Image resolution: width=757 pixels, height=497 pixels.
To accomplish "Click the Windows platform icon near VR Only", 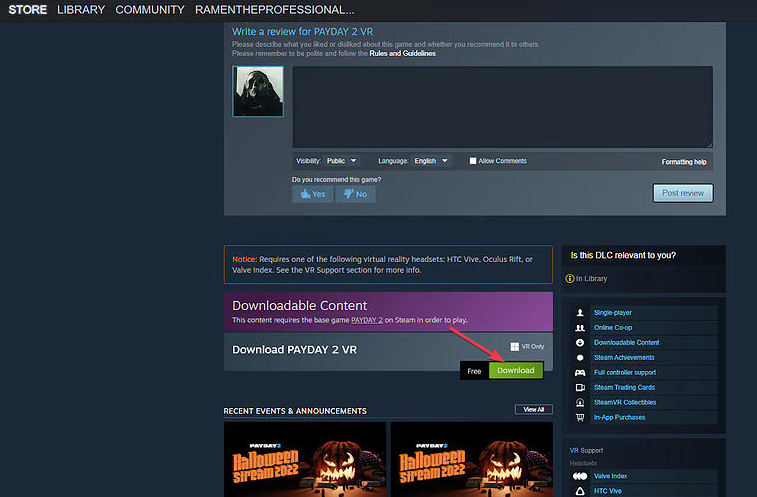I will pos(515,346).
